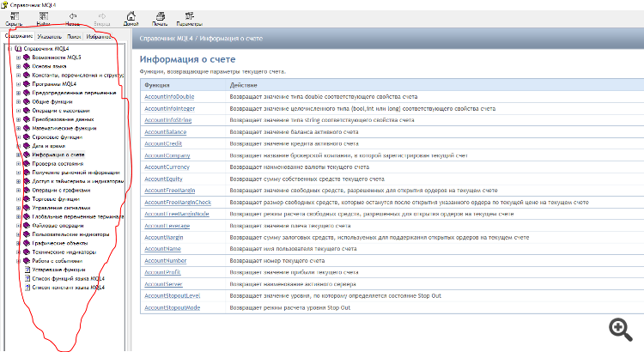Click the Скрыть (hide panel) toolbar icon

pos(15,16)
